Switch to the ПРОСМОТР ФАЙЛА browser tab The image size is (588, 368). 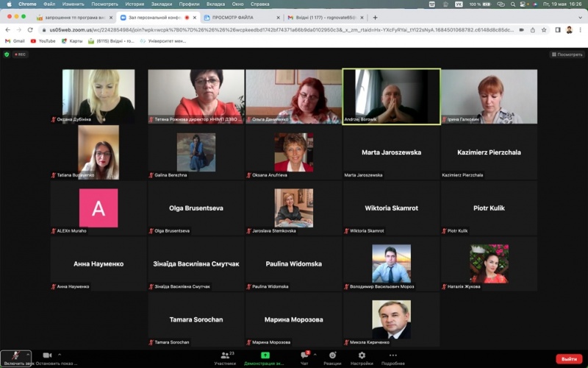coord(237,17)
